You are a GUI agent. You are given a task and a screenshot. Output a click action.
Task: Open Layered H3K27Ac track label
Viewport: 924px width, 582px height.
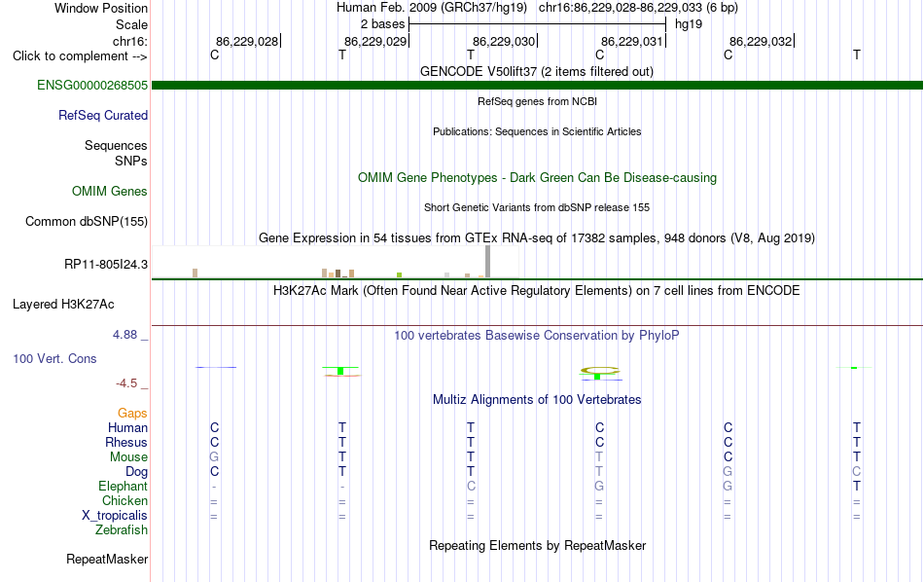pyautogui.click(x=63, y=305)
